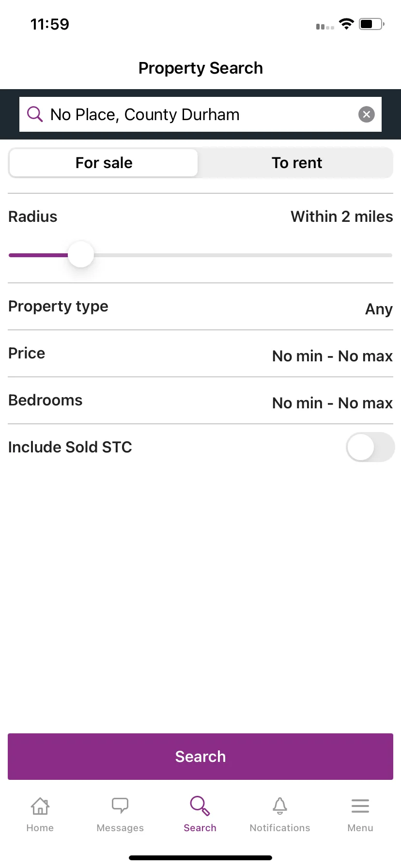The width and height of the screenshot is (401, 868).
Task: Click the purple Search button
Action: [200, 757]
